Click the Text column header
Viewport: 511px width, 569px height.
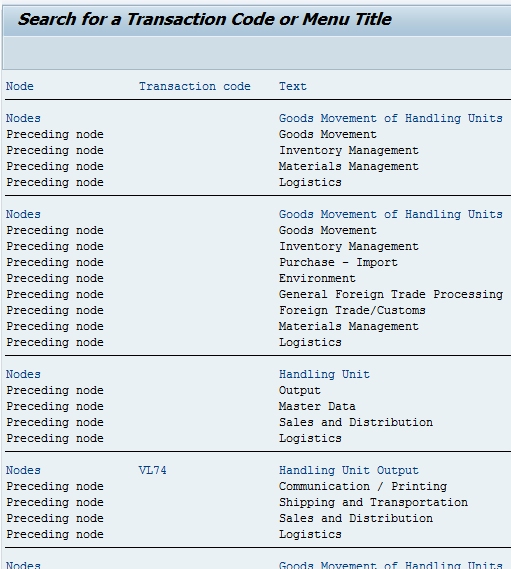[x=293, y=86]
